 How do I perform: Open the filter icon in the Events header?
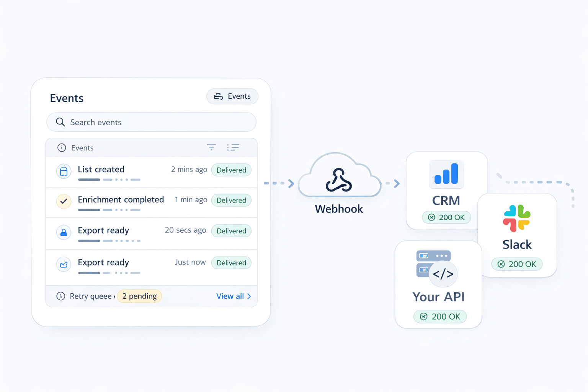pyautogui.click(x=211, y=147)
